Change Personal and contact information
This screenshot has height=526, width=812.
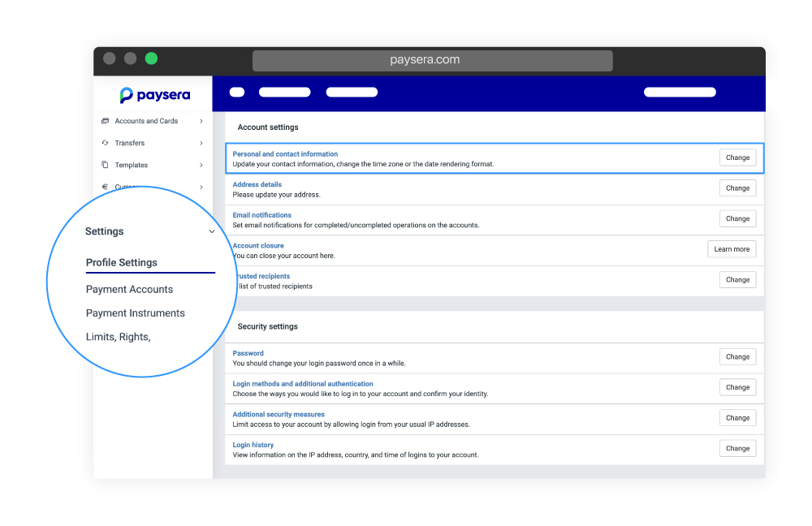coord(737,157)
